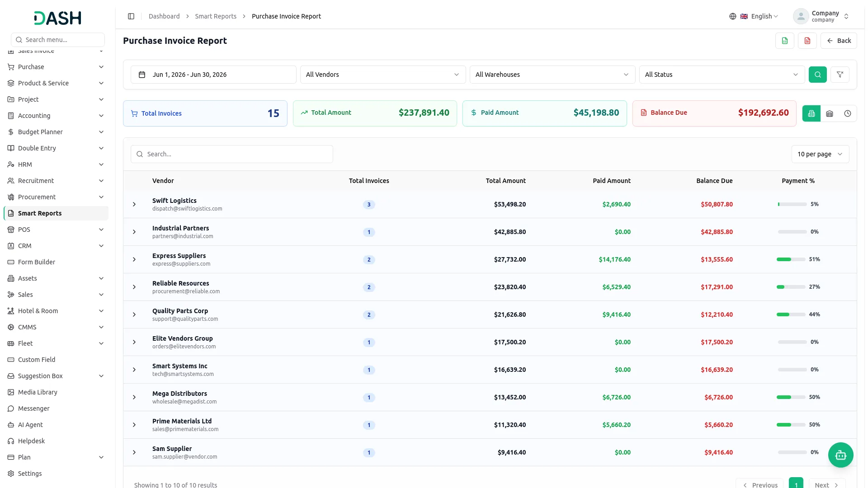
Task: Open the All Vendors dropdown
Action: click(x=383, y=75)
